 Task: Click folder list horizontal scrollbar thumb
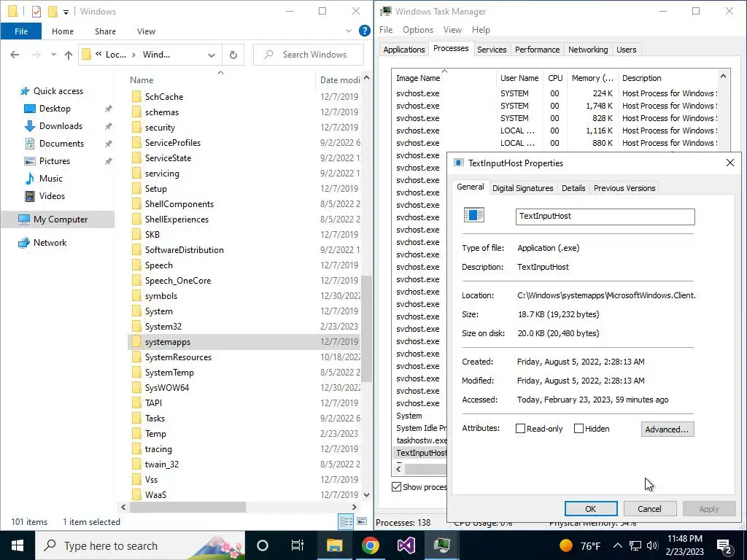(187, 507)
